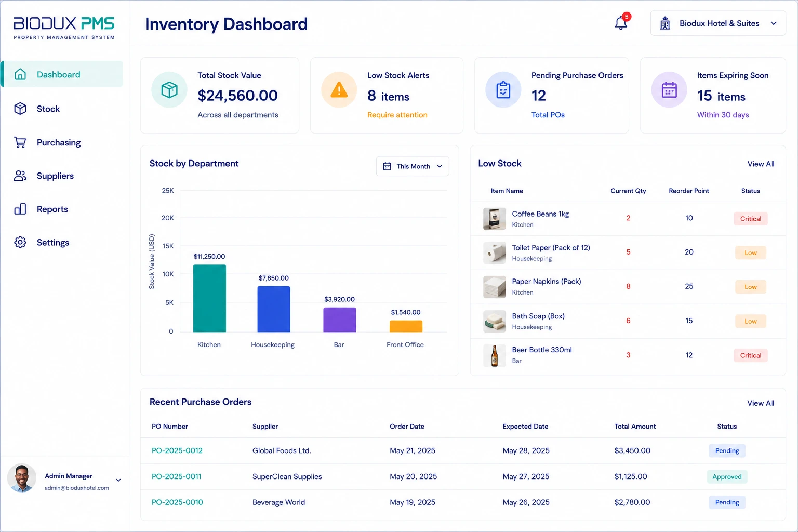798x532 pixels.
Task: Click the $3,450.00 total amount
Action: 632,450
